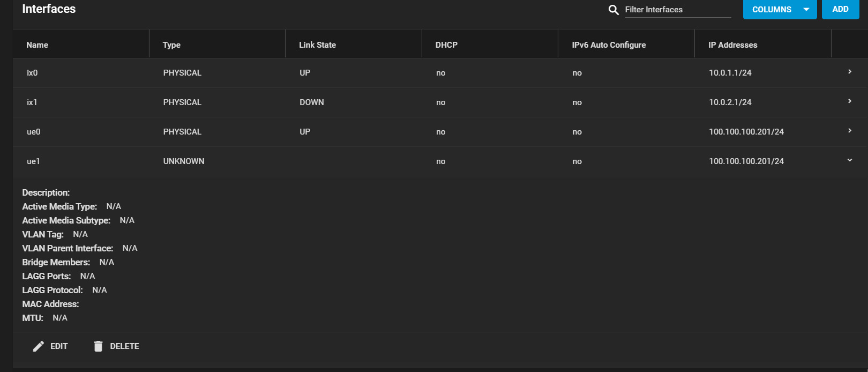Viewport: 868px width, 372px height.
Task: Expand the ix0 row chevron
Action: pos(850,72)
